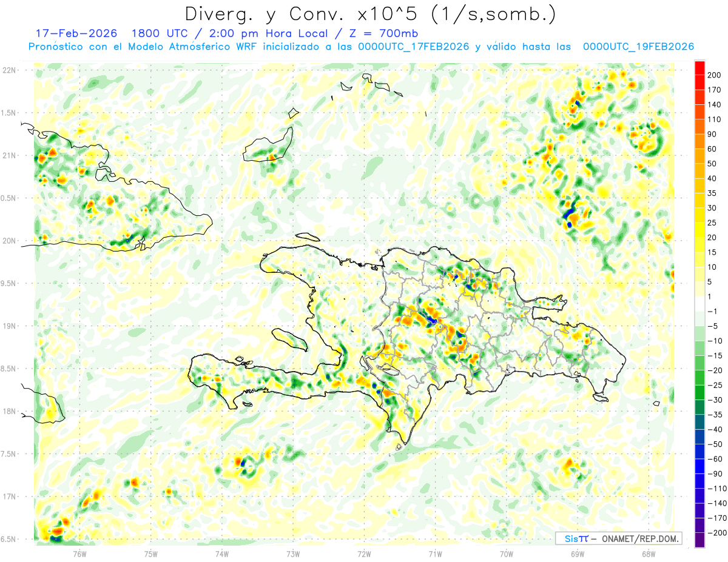
Task: Click the '76W' longitude label
Action: click(x=79, y=554)
